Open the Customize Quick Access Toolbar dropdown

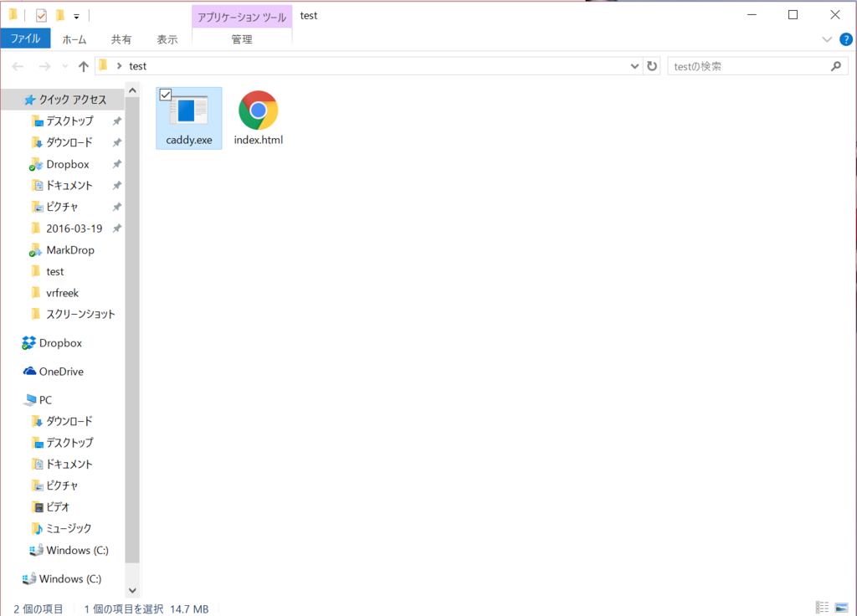coord(76,17)
